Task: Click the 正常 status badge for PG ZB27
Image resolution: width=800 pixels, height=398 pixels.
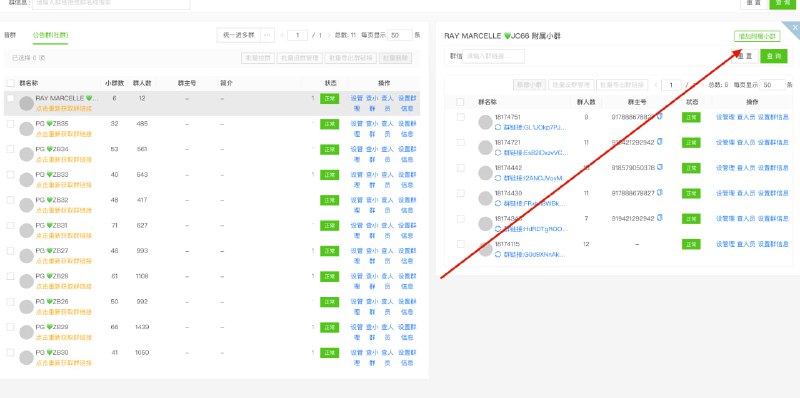Action: (330, 251)
